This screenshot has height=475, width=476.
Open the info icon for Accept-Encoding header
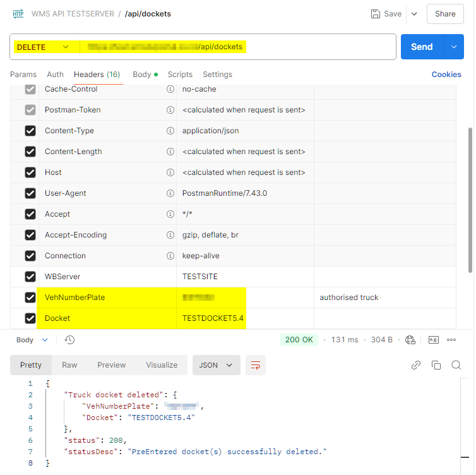click(x=170, y=235)
